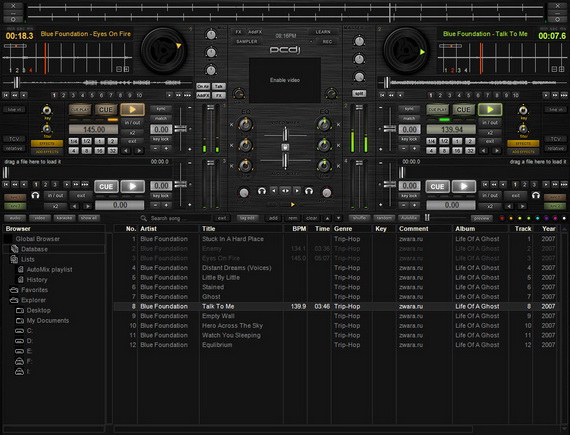Open the SAMPLER panel
Screen dimensions: 570x435
coord(246,41)
